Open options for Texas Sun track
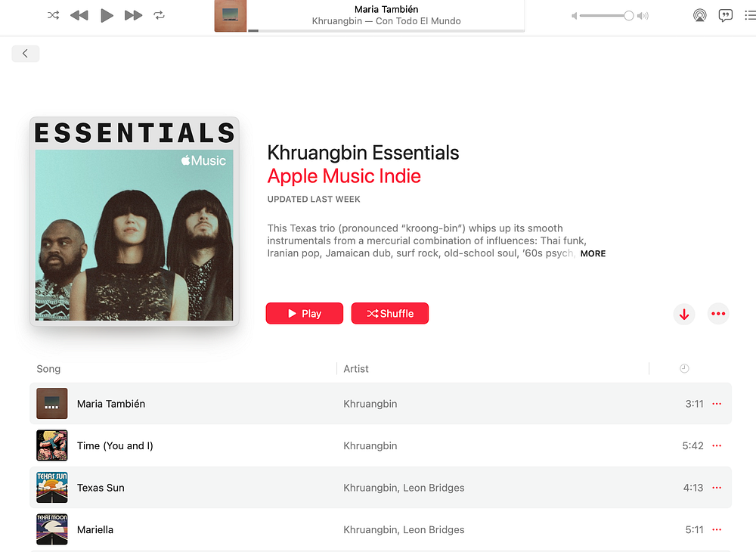 (x=717, y=488)
